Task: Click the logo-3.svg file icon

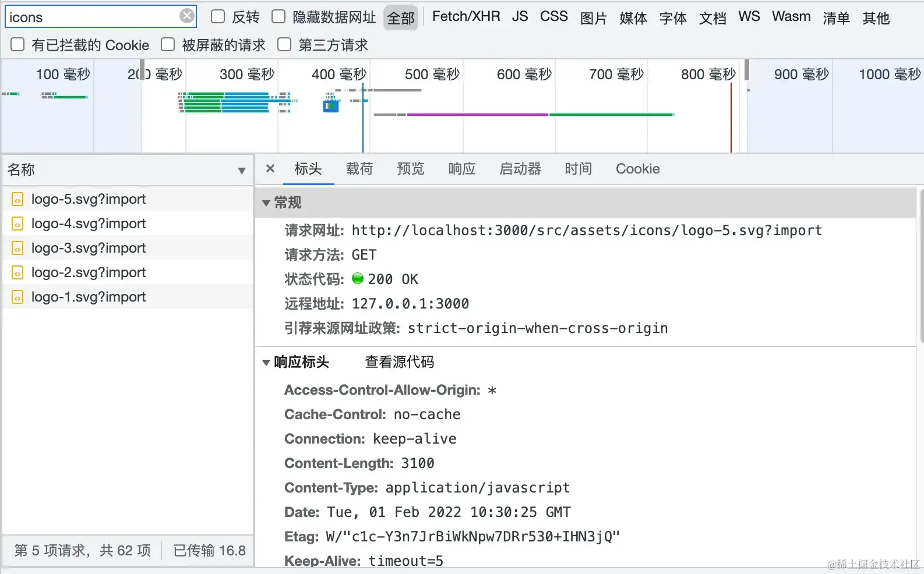Action: click(17, 249)
